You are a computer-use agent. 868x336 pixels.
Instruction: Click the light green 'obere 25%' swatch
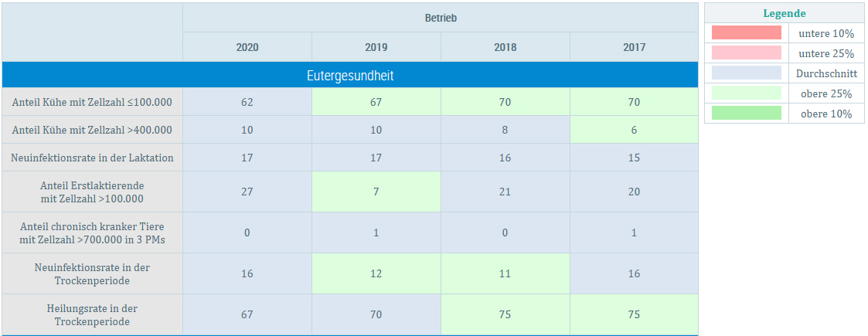coord(746,93)
